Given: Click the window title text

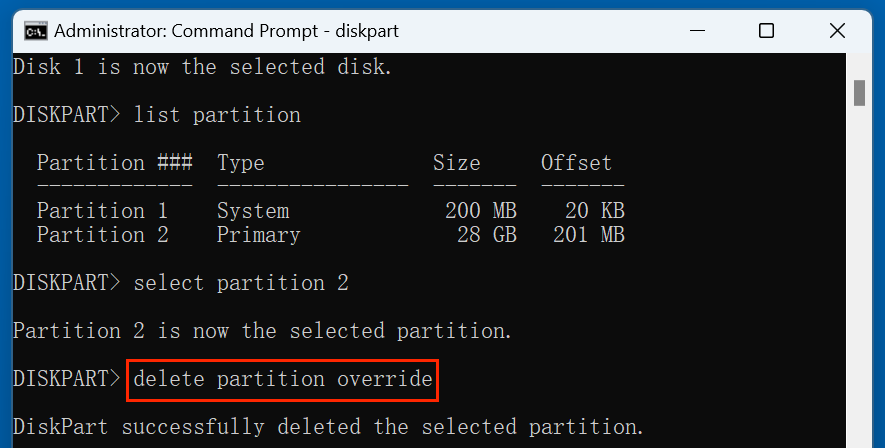Looking at the screenshot, I should pyautogui.click(x=226, y=31).
